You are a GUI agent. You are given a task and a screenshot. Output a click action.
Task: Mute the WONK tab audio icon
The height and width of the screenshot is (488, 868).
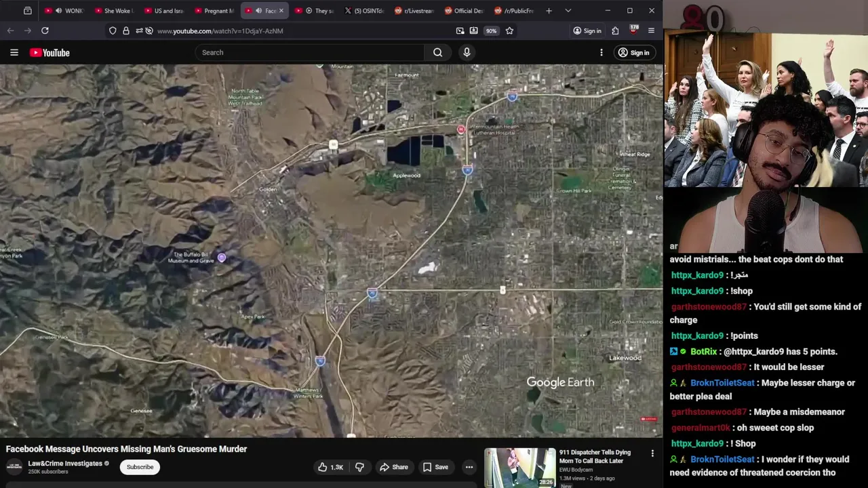(58, 11)
